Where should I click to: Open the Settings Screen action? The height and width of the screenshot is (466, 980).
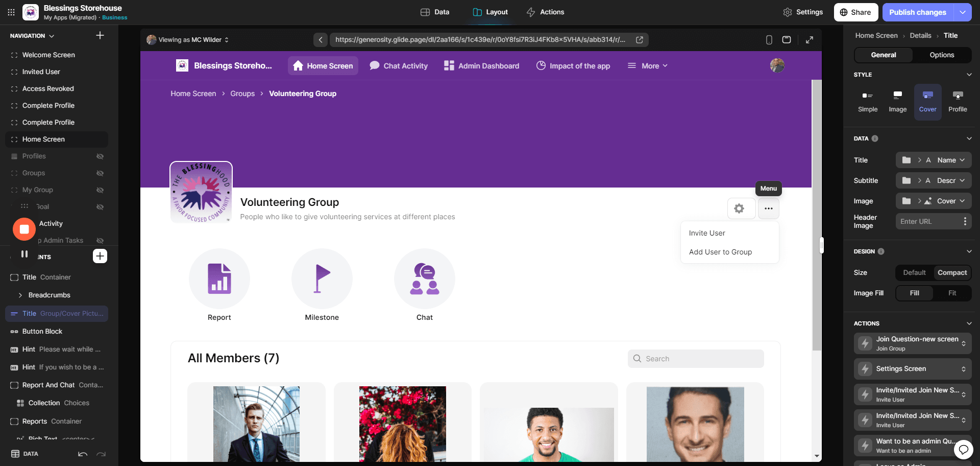913,369
